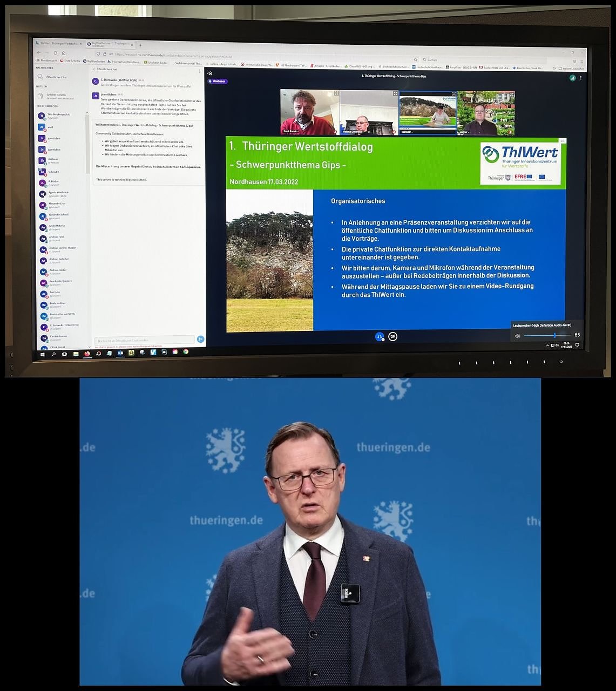
Task: Open Firefox from the Windows taskbar
Action: (x=86, y=354)
